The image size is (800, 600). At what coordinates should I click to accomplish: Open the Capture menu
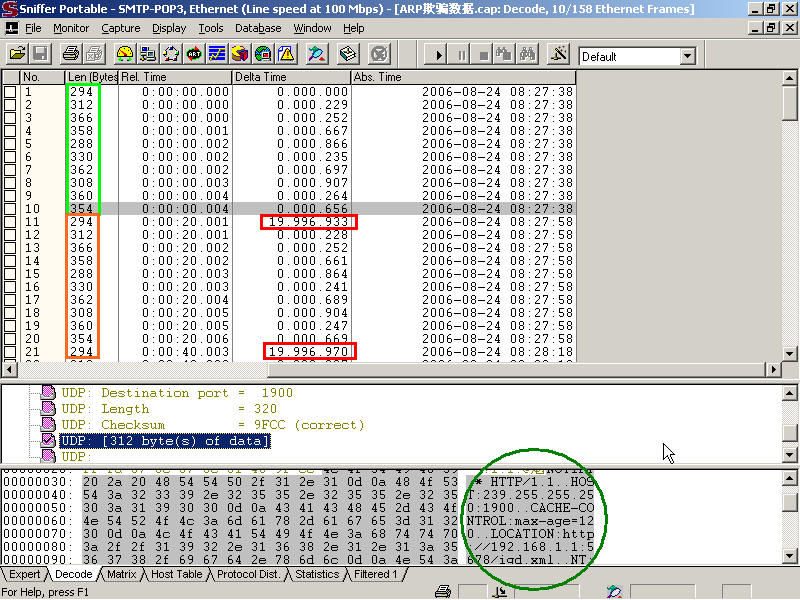120,29
